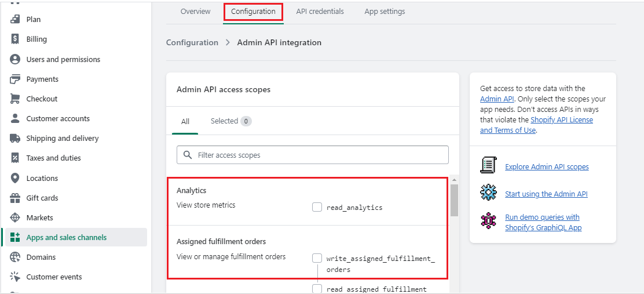Click the Shipping and delivery truck icon
This screenshot has height=294, width=644.
coord(15,139)
